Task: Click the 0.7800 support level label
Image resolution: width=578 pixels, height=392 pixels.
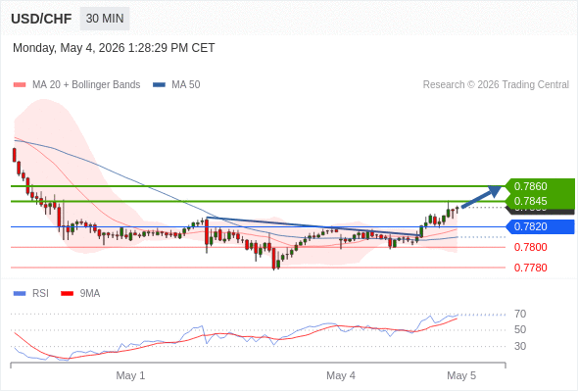Action: coord(530,247)
